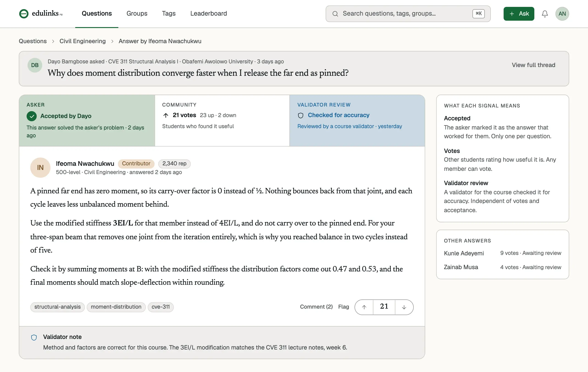588x372 pixels.
Task: Click the edulinks logo icon
Action: pos(24,14)
